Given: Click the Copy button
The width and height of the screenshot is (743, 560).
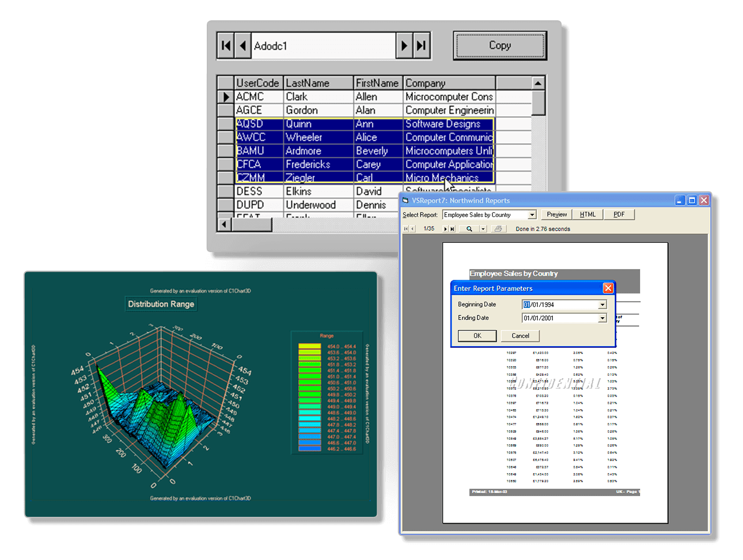Looking at the screenshot, I should point(500,45).
